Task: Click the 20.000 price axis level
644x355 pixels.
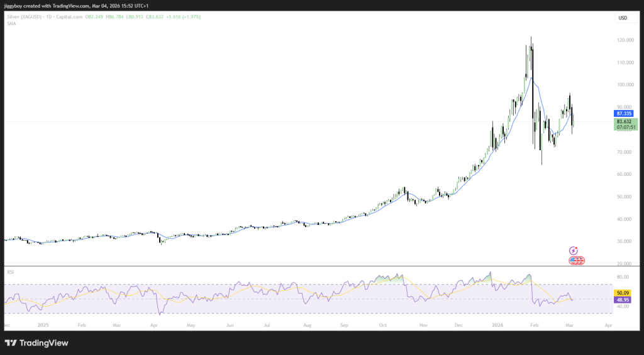Action: click(x=625, y=264)
